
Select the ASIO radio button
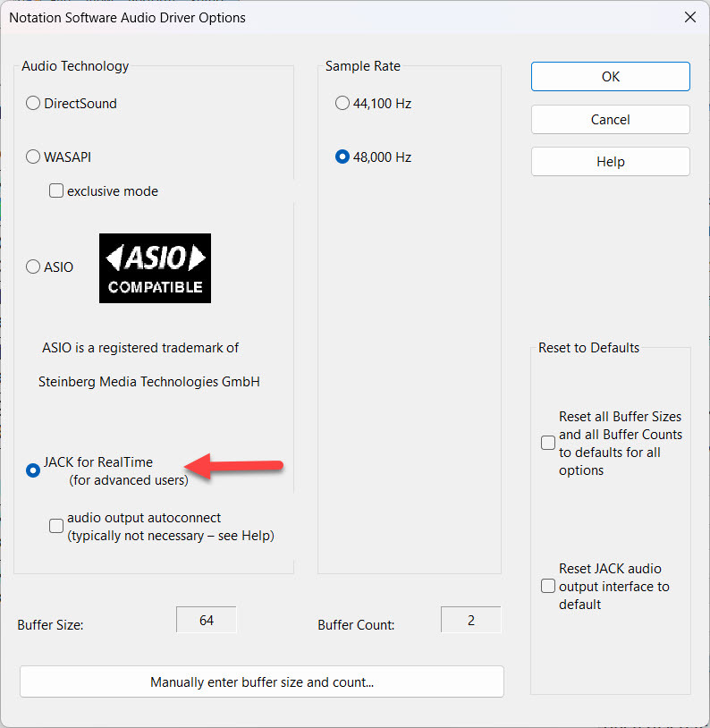click(33, 267)
